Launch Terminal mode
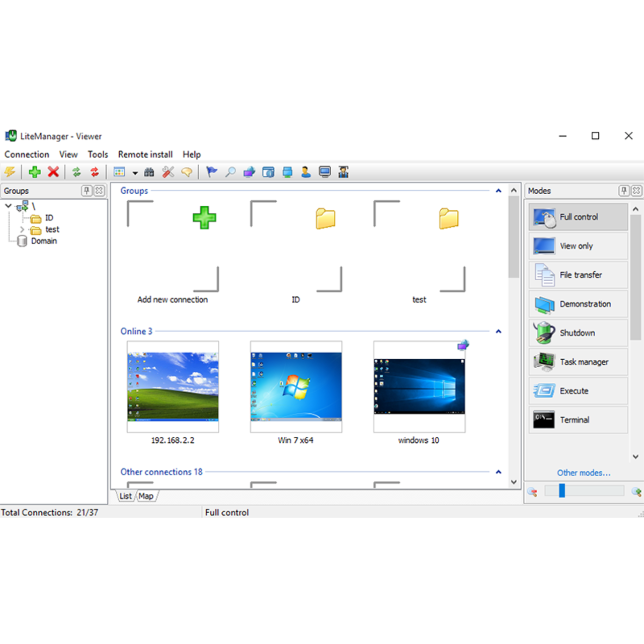Viewport: 644px width, 644px height. click(x=578, y=420)
